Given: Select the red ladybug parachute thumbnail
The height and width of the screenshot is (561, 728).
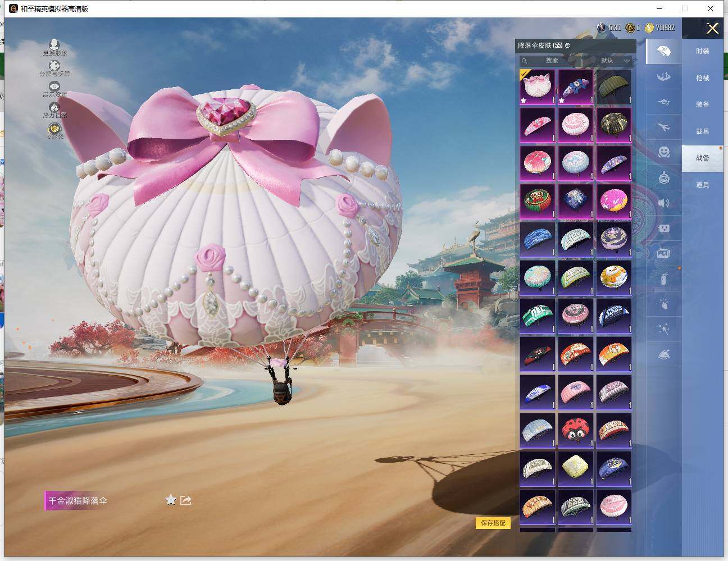Looking at the screenshot, I should point(575,430).
